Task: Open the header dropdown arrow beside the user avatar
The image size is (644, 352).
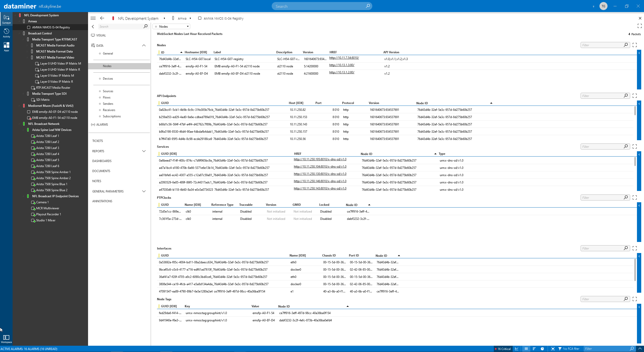Action: tap(593, 6)
